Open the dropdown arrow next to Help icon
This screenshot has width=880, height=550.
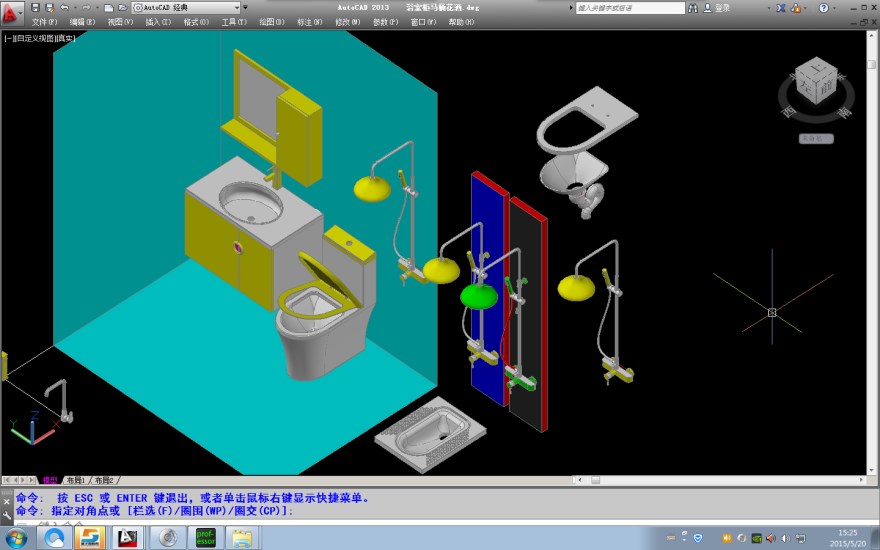835,7
